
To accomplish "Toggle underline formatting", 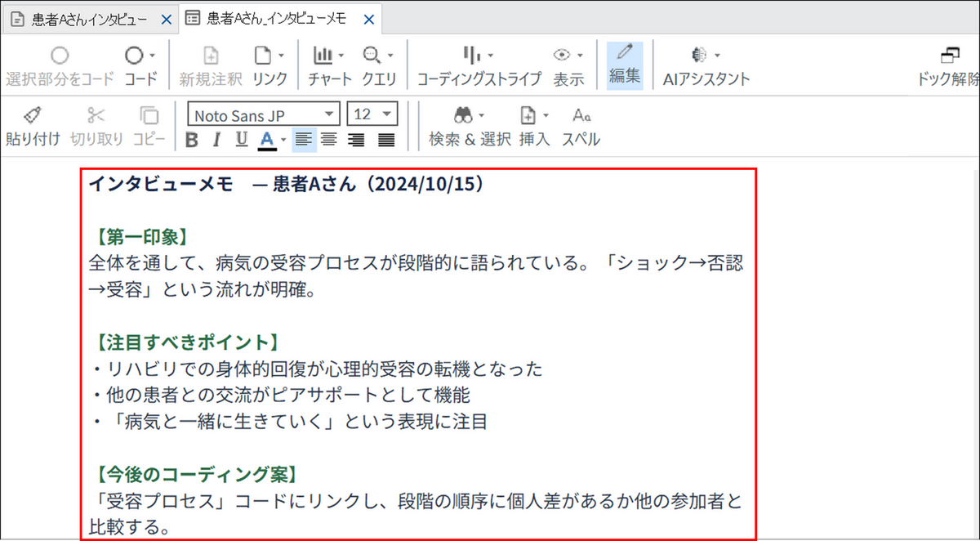I will [241, 141].
